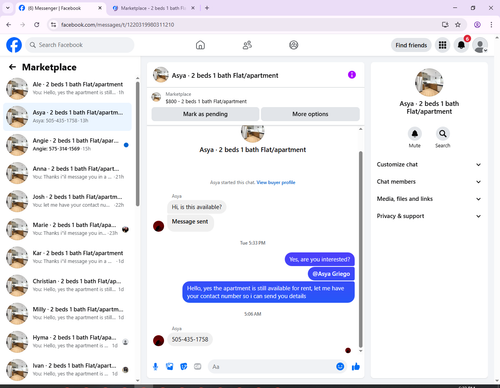This screenshot has height=388, width=500.
Task: Go to the Home feed icon
Action: coord(200,45)
